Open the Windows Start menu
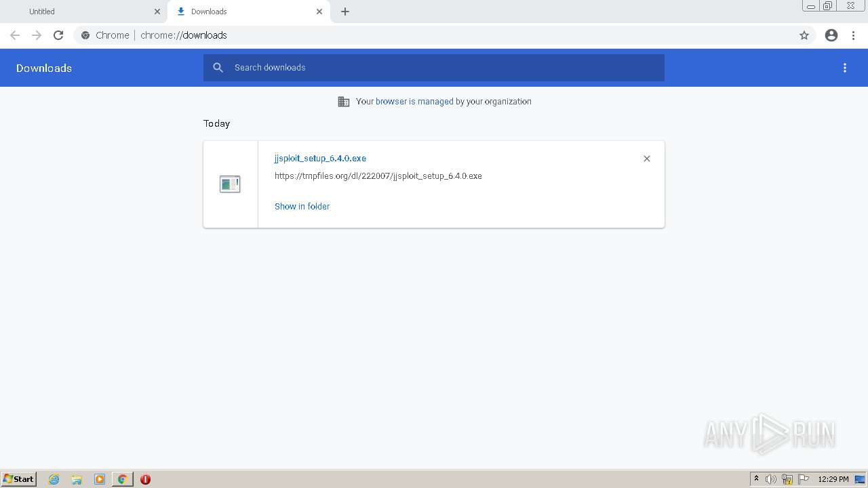This screenshot has height=488, width=868. 19,479
